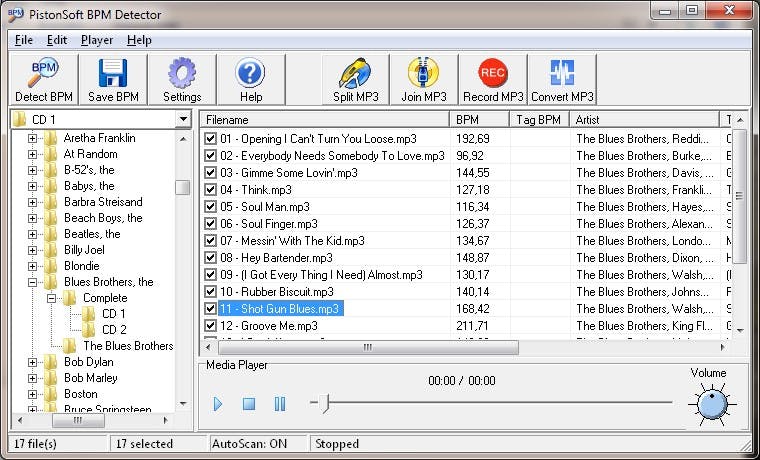This screenshot has height=460, width=760.
Task: Start playback in the Media Player
Action: 218,404
